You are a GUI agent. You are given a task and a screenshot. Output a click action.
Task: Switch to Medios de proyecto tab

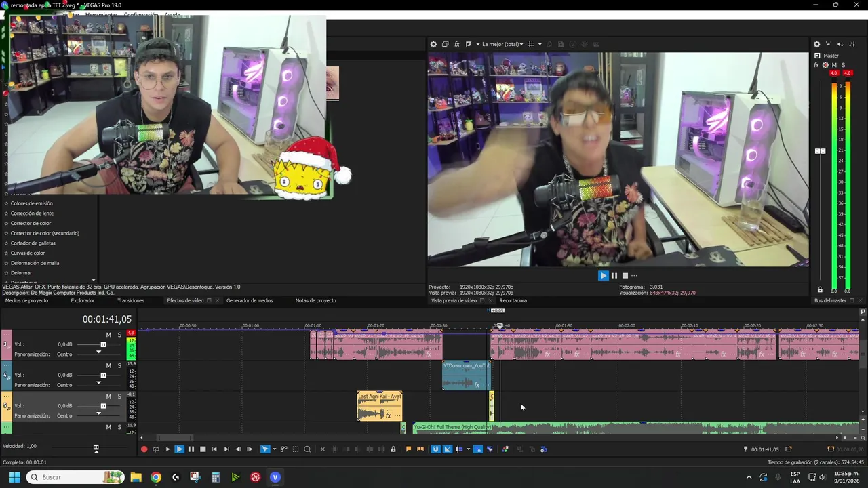[x=26, y=300]
